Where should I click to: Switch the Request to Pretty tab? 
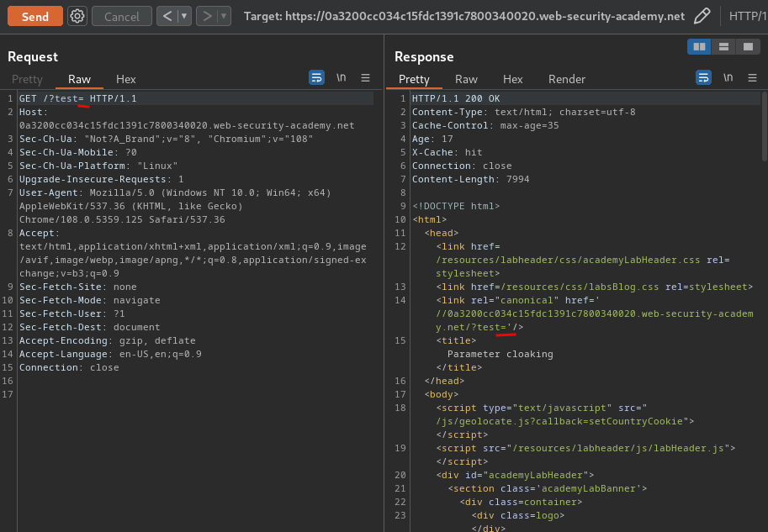[x=27, y=79]
